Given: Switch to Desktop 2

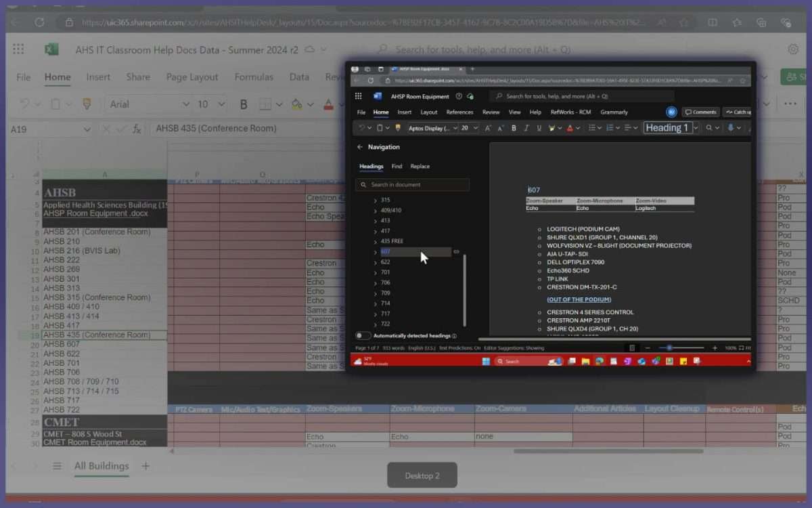Looking at the screenshot, I should click(422, 475).
